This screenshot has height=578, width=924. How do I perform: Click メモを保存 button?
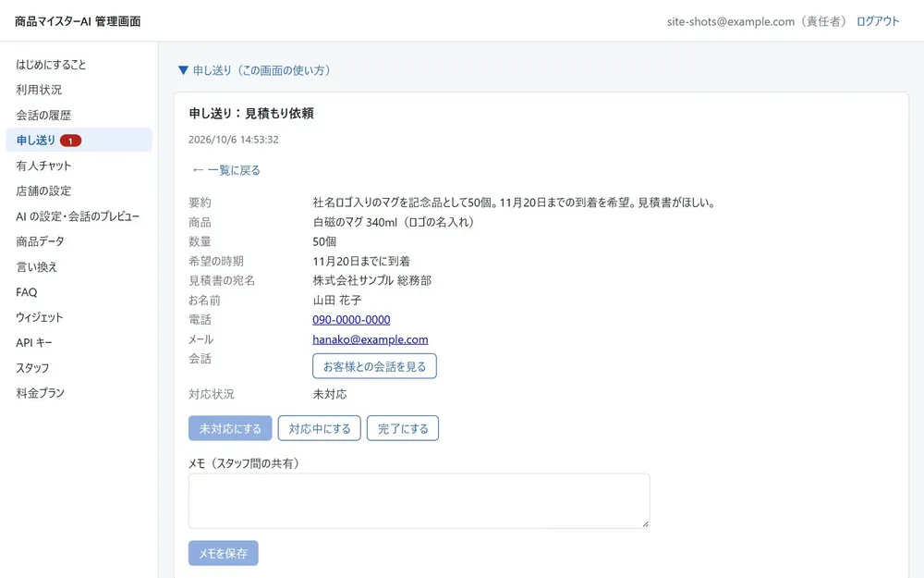click(224, 553)
